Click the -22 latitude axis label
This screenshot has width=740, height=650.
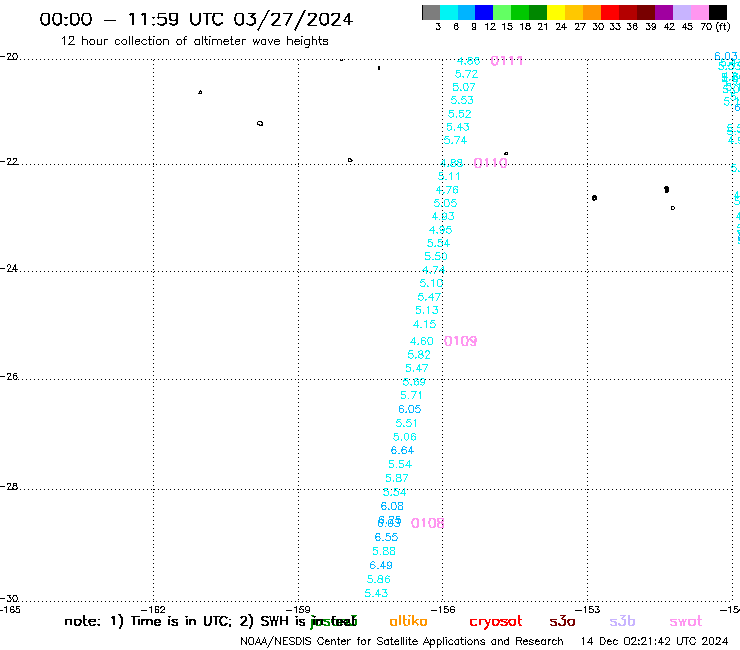point(9,161)
